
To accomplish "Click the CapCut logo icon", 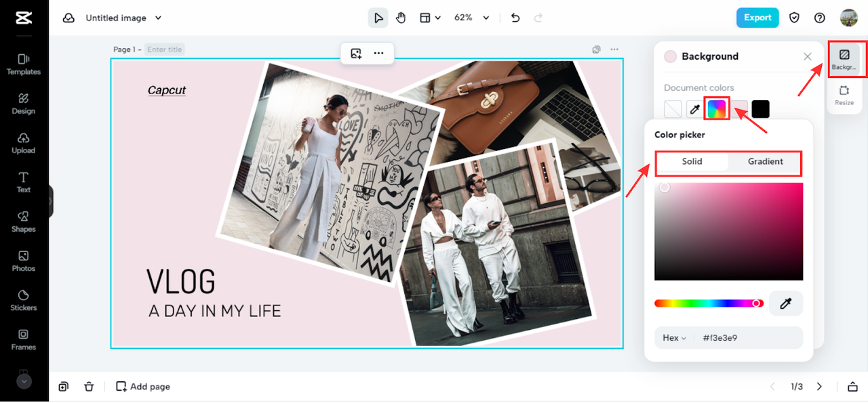I will [x=24, y=18].
